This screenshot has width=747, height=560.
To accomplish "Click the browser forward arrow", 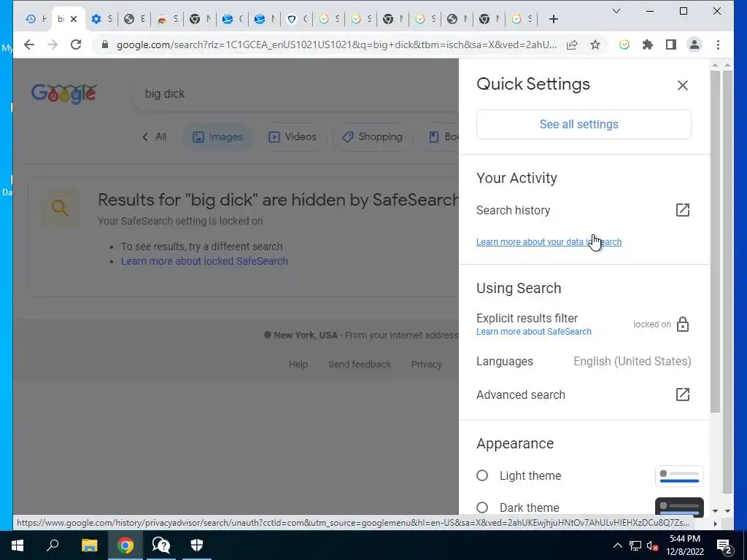I will pos(53,44).
